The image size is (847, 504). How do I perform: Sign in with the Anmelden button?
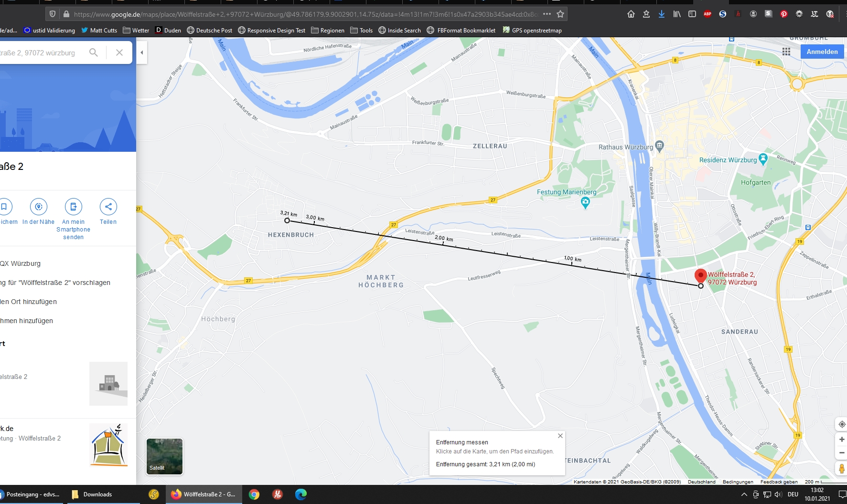tap(822, 52)
